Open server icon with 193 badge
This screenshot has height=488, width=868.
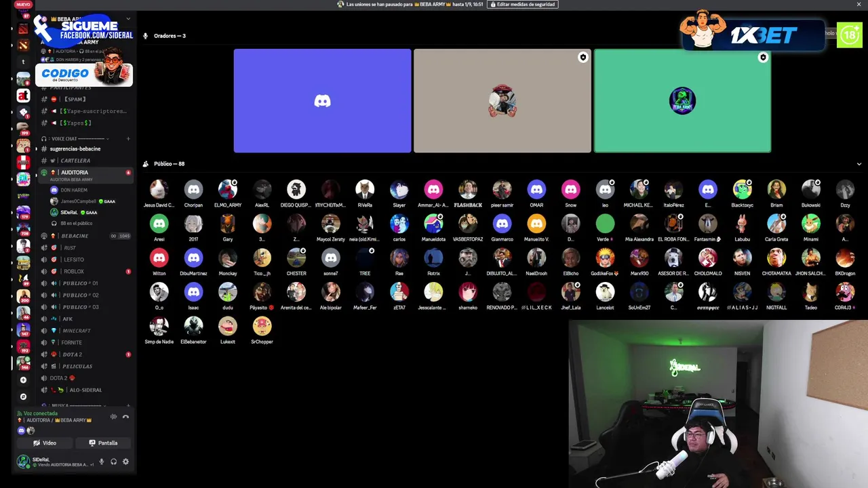(23, 345)
